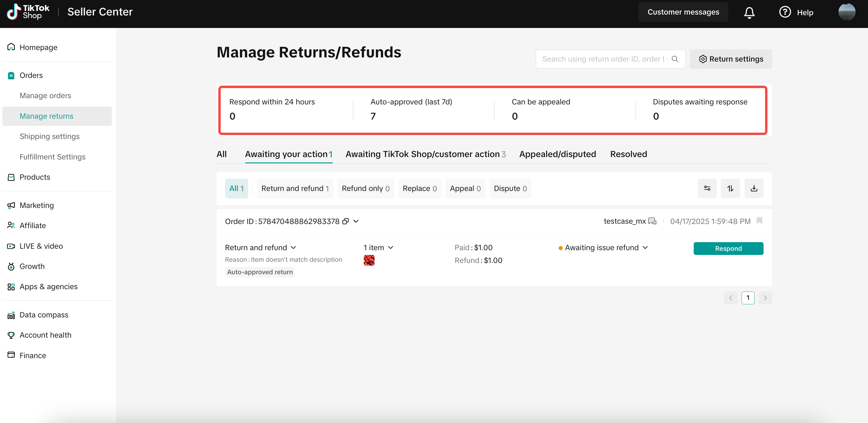Expand the Order ID details chevron
Screen dimensions: 868x423
(356, 221)
